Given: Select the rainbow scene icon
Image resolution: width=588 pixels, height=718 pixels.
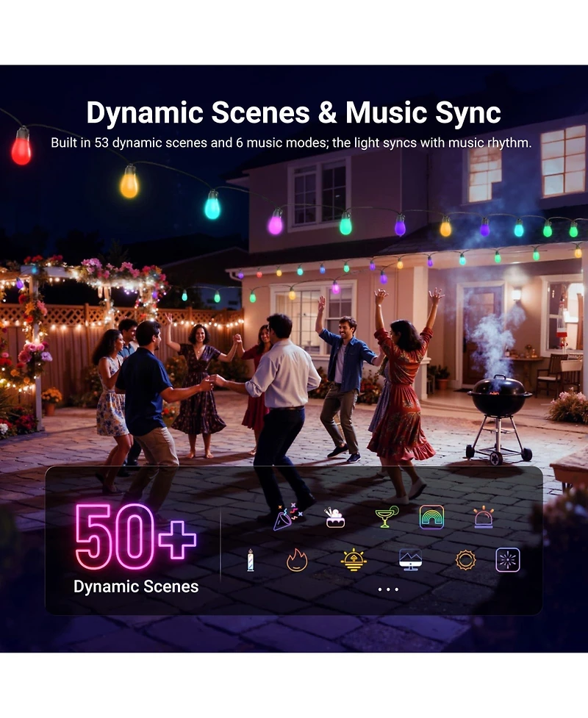Looking at the screenshot, I should (431, 517).
